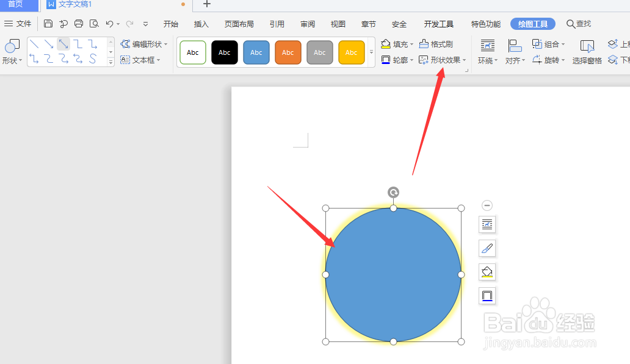
Task: Switch to the Chapter (章节) tab
Action: pos(369,24)
